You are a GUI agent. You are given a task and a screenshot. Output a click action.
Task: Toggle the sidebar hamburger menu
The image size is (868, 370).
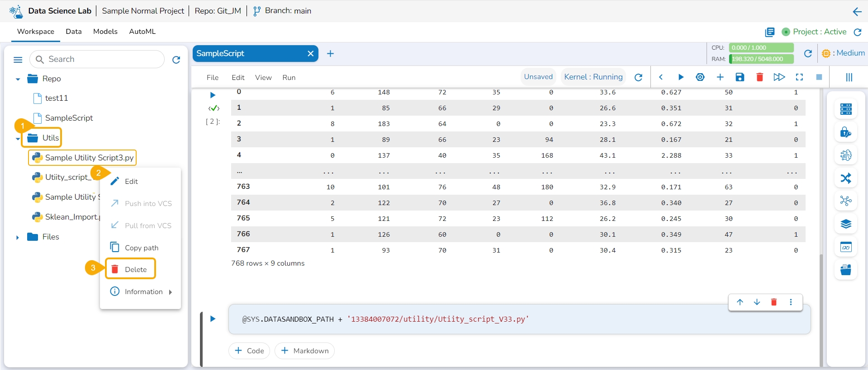pyautogui.click(x=18, y=60)
